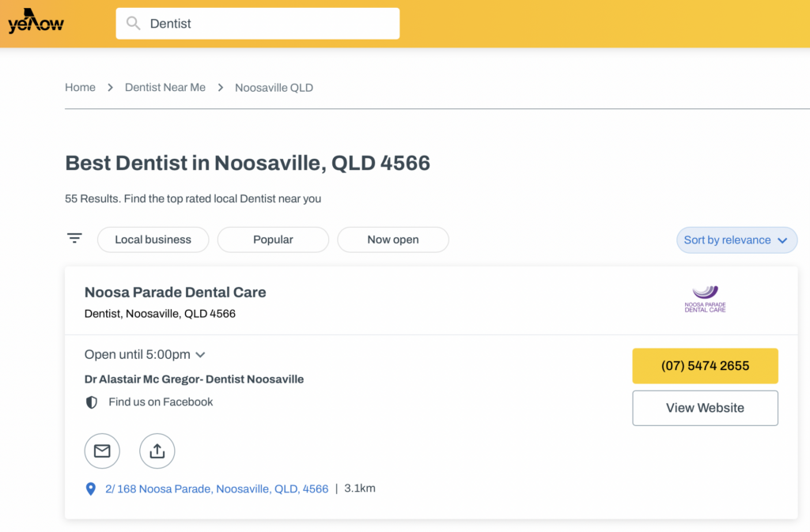The width and height of the screenshot is (810, 532).
Task: Call (07) 5474 2655 button
Action: [x=705, y=366]
